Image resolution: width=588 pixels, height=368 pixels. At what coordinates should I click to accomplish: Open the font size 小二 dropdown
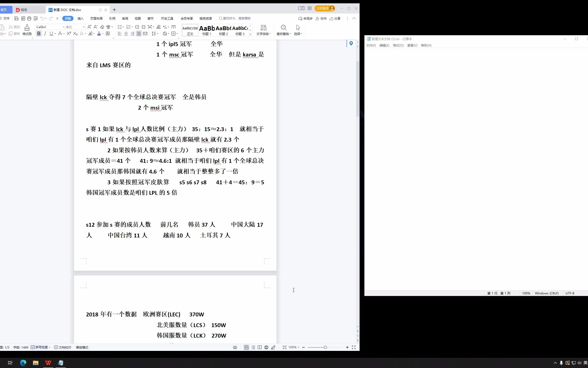[x=84, y=27]
